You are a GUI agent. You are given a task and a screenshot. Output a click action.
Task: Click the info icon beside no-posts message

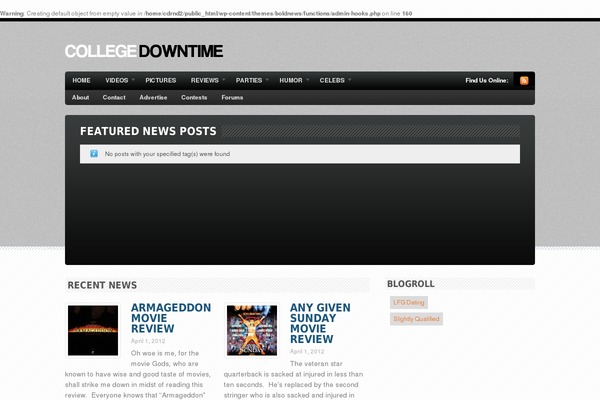[x=94, y=153]
